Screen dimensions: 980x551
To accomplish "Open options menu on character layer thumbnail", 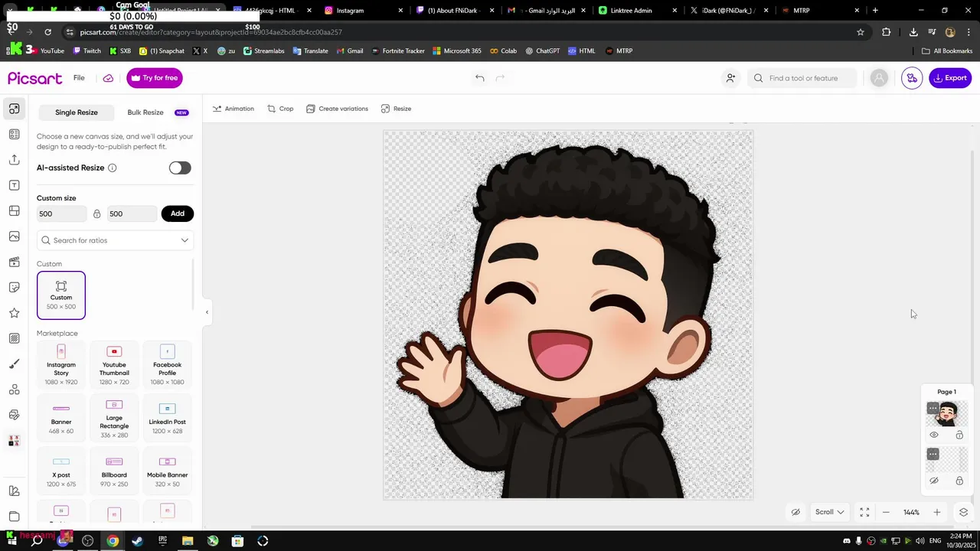I will pos(933,409).
